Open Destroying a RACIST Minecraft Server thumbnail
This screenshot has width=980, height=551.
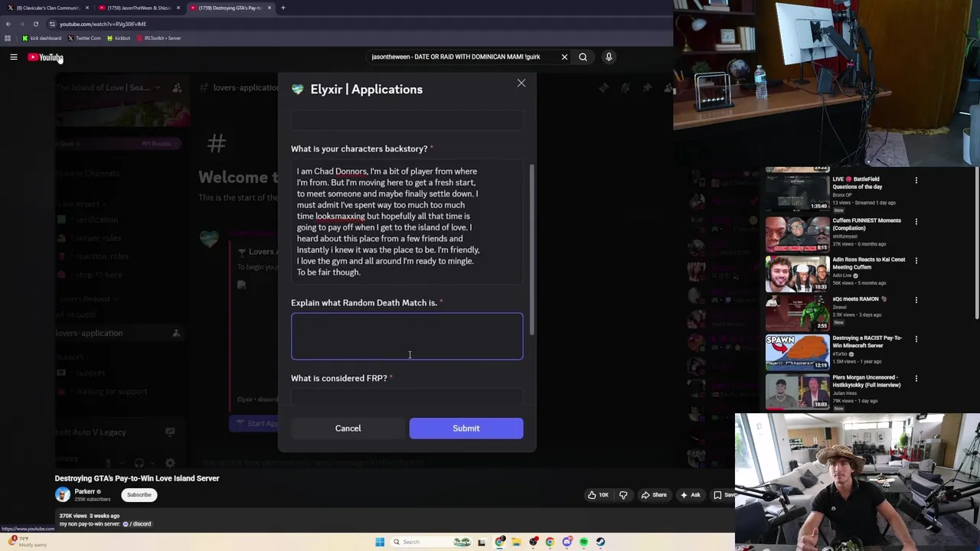point(797,351)
